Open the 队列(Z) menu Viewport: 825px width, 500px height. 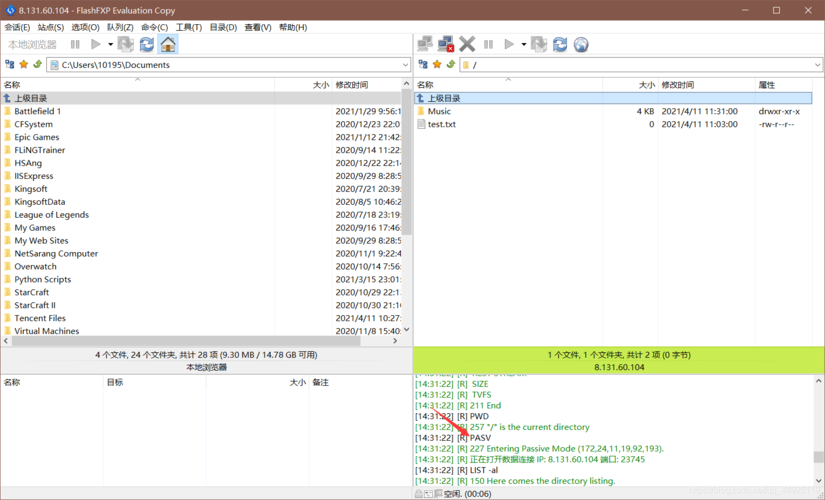tap(120, 27)
